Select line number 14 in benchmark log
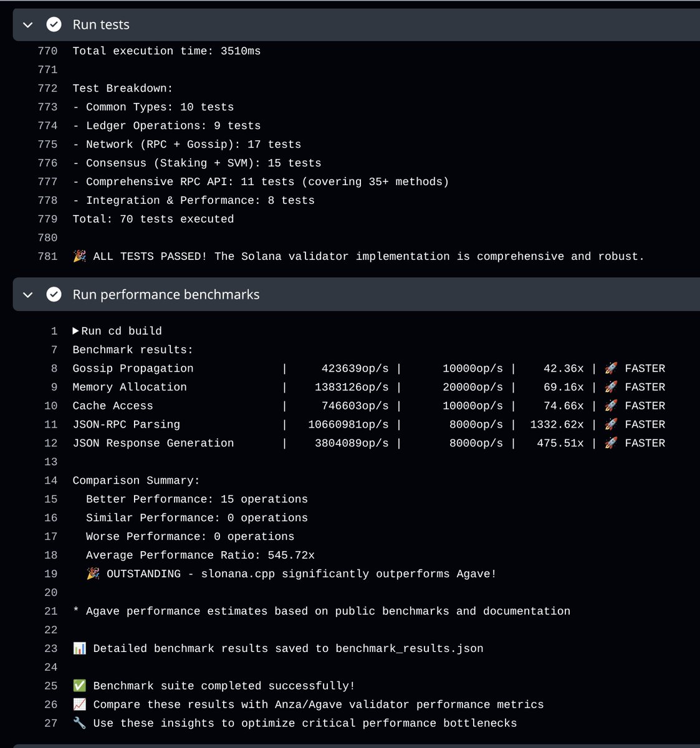Image resolution: width=700 pixels, height=748 pixels. (51, 481)
